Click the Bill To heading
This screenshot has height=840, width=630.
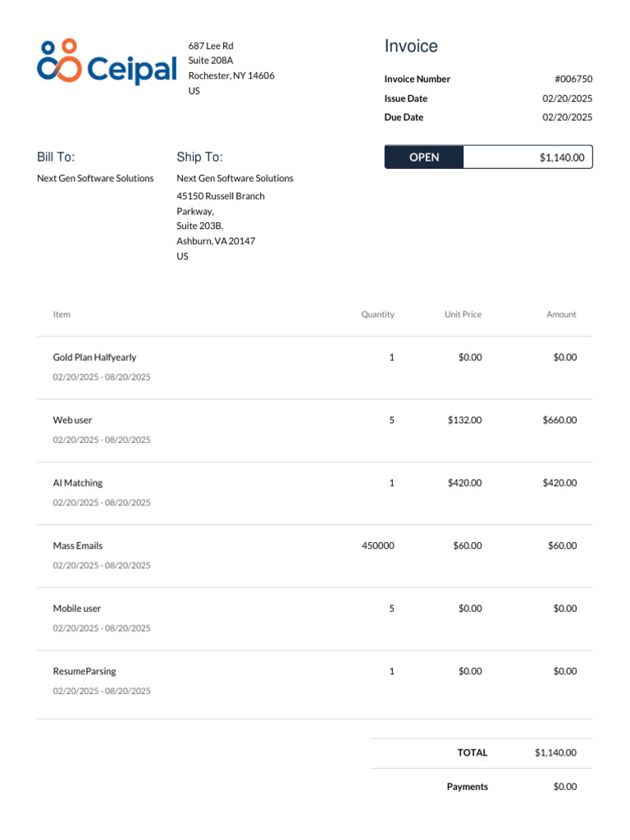[x=56, y=157]
